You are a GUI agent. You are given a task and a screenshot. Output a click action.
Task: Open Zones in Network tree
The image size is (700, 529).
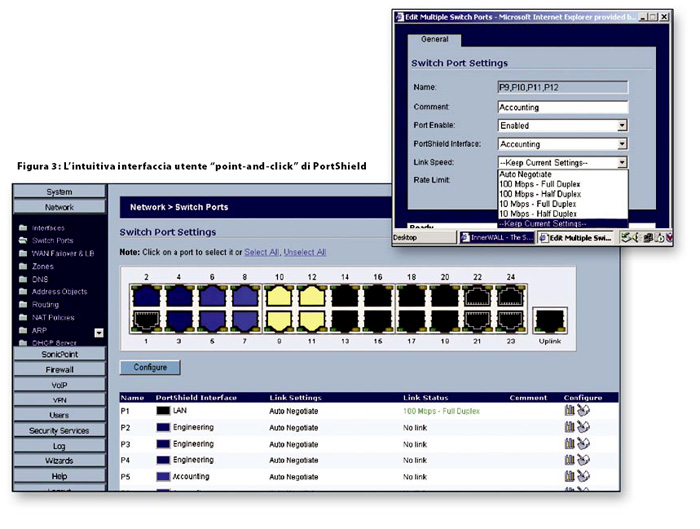(42, 267)
